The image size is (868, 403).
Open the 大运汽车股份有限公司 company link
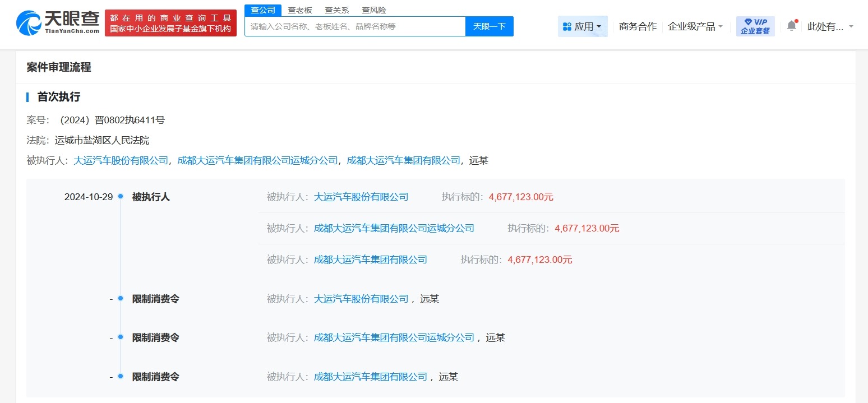(361, 197)
